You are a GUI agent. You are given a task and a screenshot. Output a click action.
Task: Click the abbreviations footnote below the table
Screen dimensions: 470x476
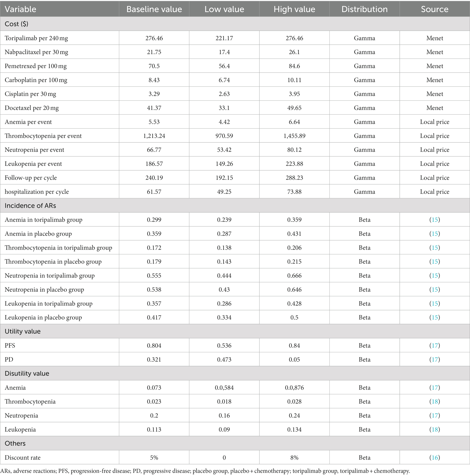[205, 471]
